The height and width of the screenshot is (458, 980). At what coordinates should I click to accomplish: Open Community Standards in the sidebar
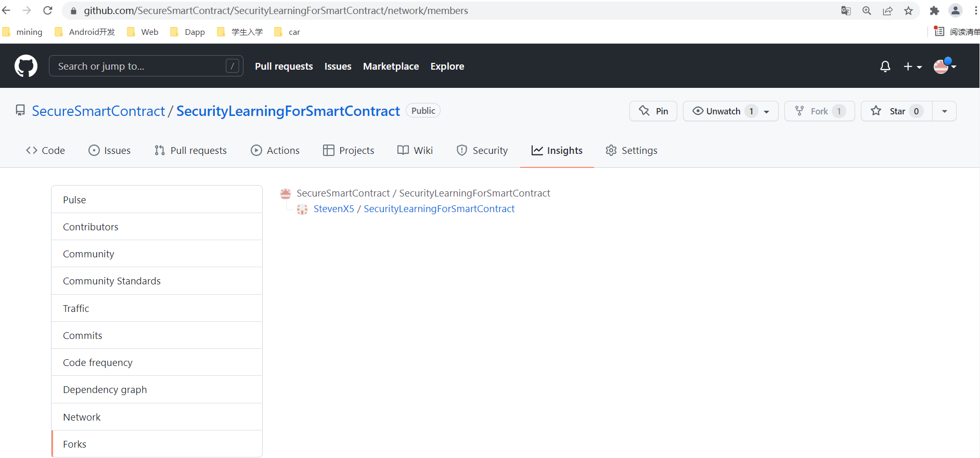[x=157, y=281]
